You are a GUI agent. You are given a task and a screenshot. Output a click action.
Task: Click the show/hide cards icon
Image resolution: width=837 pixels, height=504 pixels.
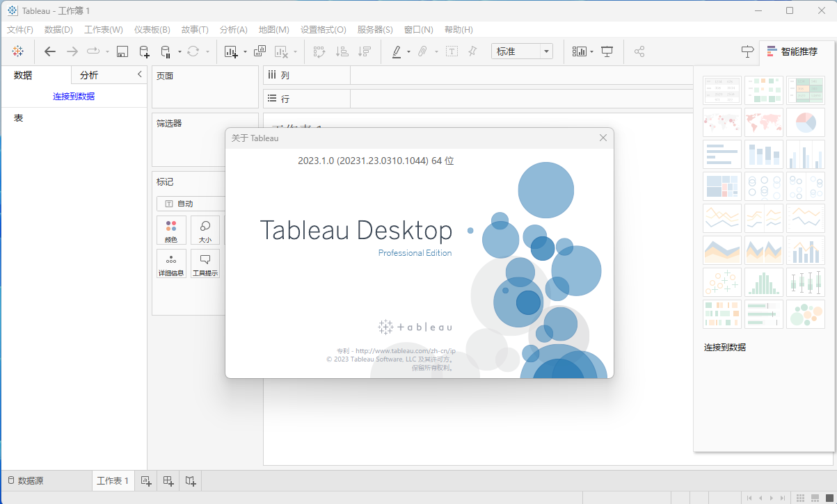579,51
